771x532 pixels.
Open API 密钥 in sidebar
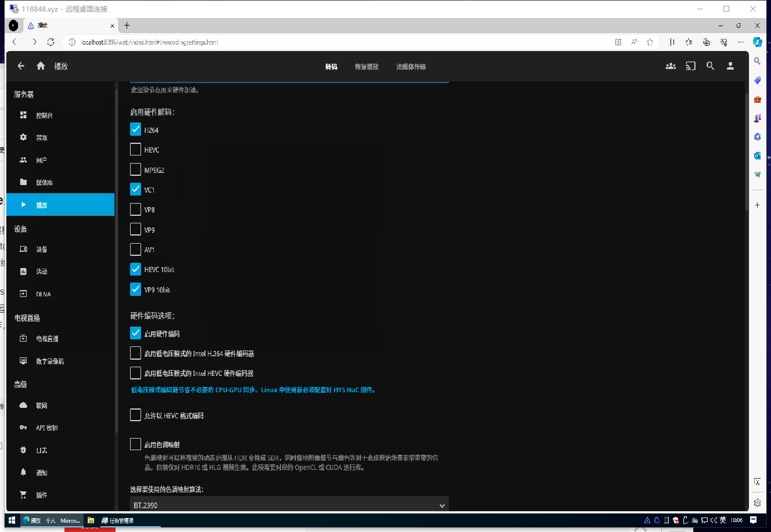pyautogui.click(x=46, y=428)
